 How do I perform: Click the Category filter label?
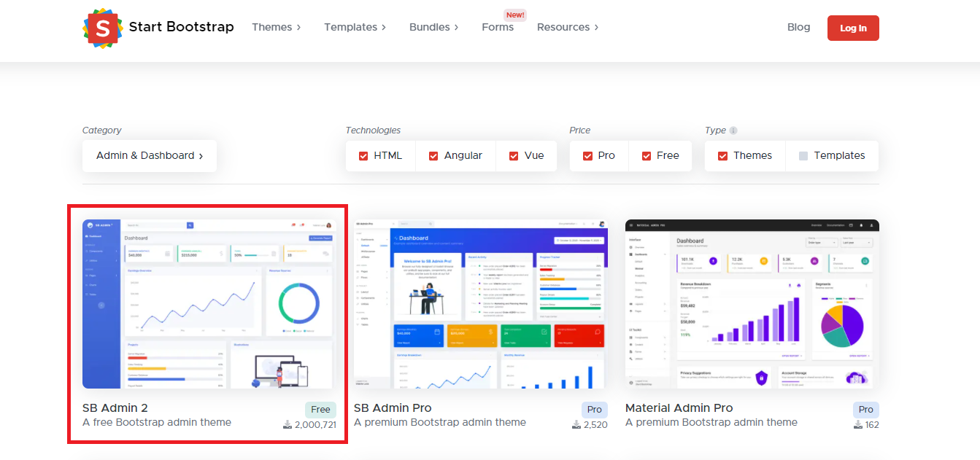102,130
